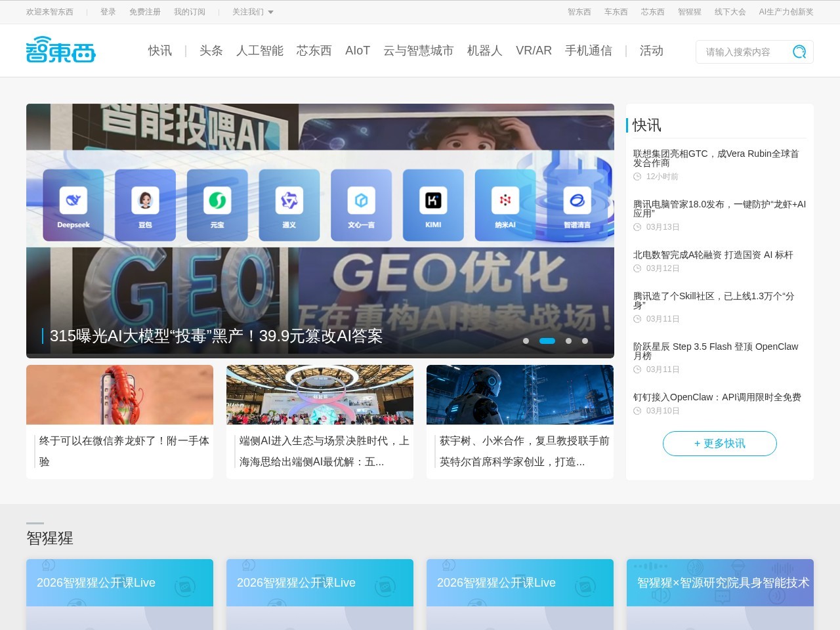This screenshot has height=630, width=840.
Task: Go to the 机器人 navigation section
Action: tap(484, 51)
